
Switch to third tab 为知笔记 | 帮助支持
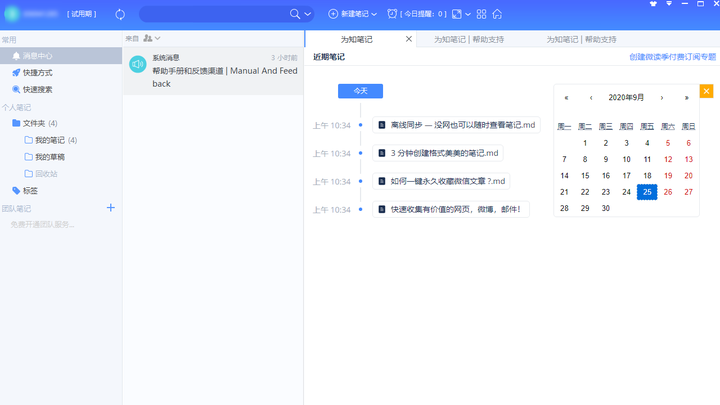tap(581, 39)
